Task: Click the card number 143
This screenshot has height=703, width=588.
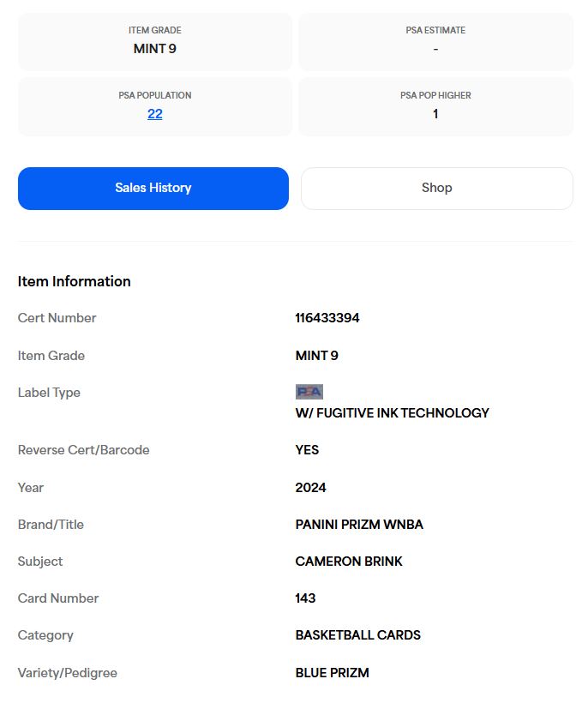Action: tap(305, 598)
